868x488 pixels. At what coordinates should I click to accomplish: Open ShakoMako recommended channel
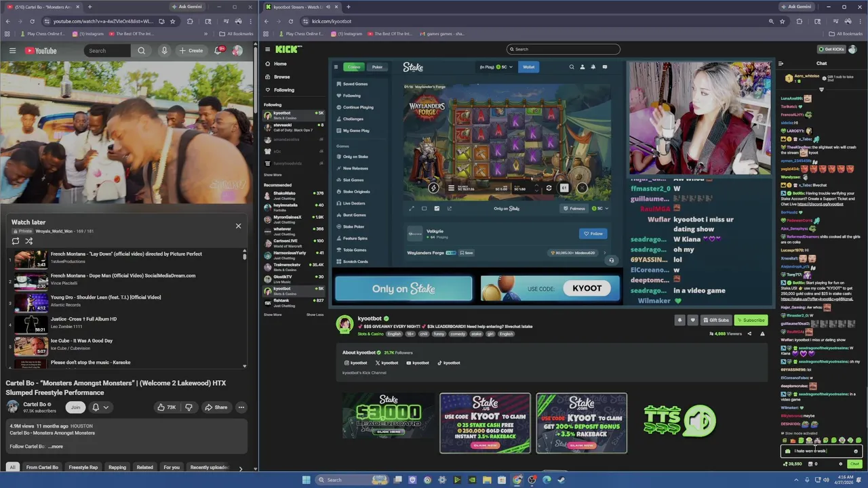pos(294,195)
